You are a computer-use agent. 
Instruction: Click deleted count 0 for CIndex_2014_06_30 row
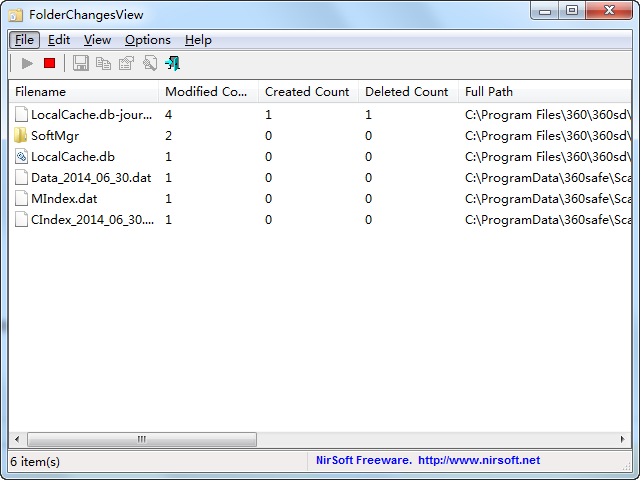pyautogui.click(x=368, y=220)
